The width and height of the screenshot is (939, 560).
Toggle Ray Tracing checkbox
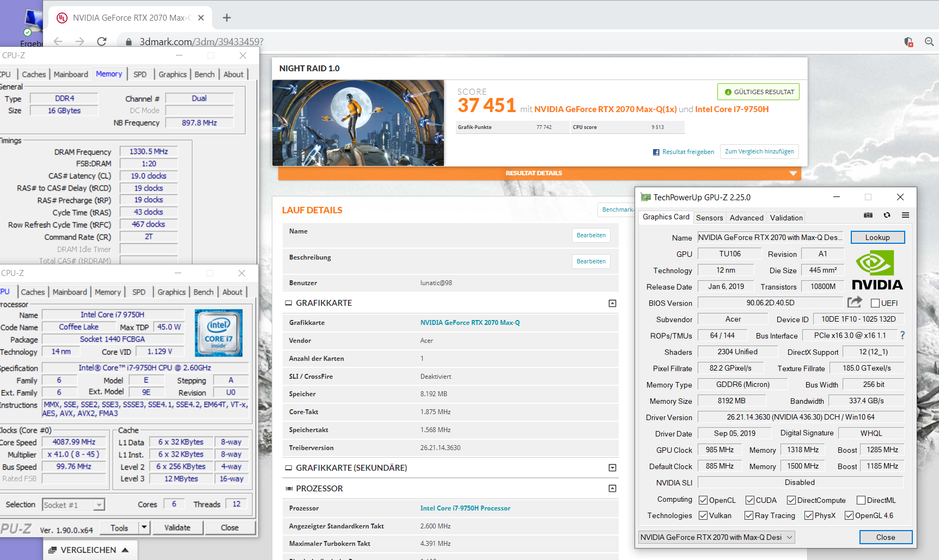pos(749,515)
